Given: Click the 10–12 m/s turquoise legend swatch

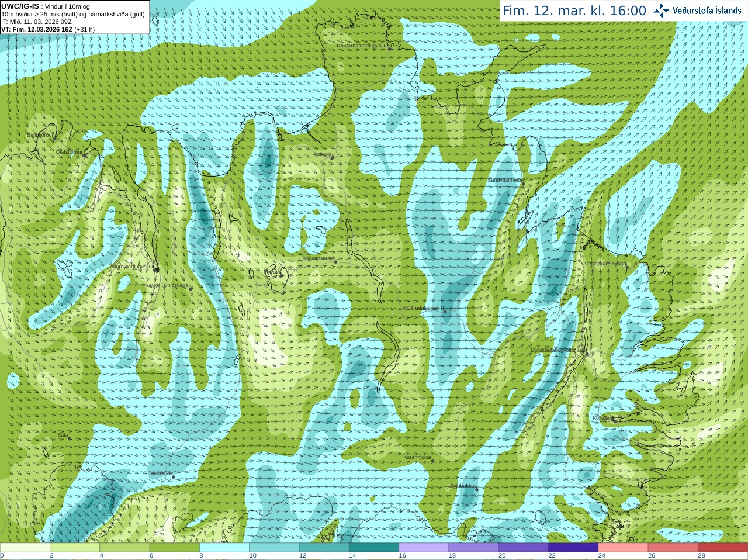Looking at the screenshot, I should [274, 548].
